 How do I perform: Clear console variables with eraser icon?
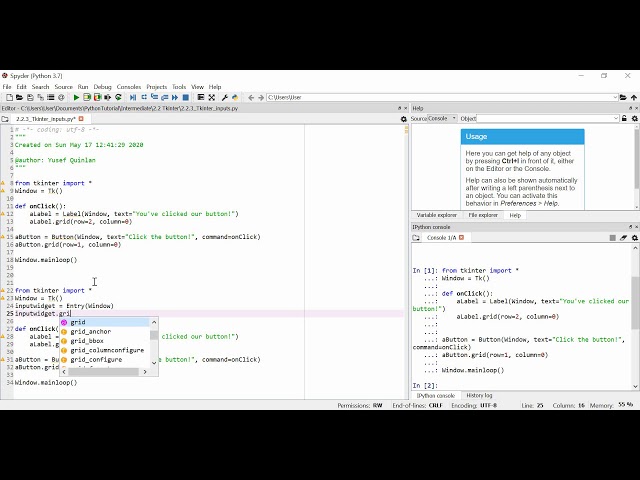(623, 238)
